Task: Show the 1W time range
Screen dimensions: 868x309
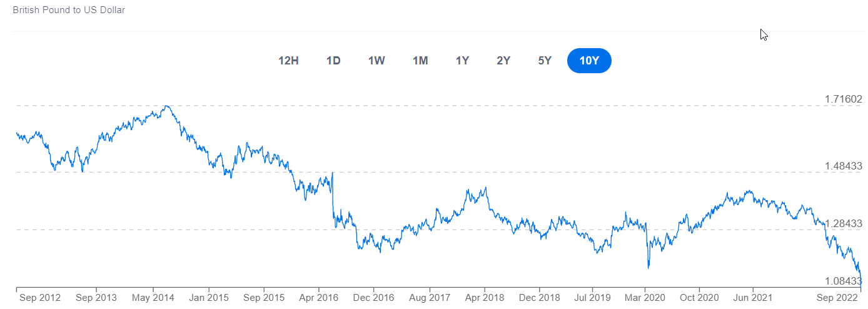Action: 376,61
